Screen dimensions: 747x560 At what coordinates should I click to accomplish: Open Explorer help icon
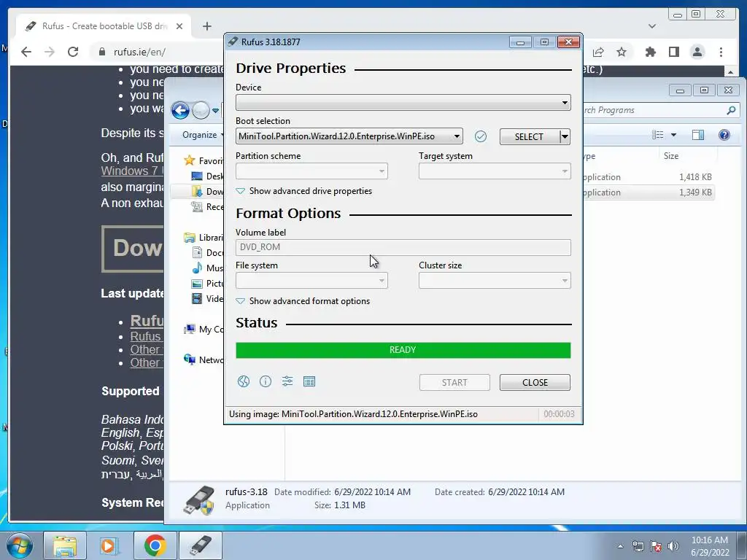(x=724, y=135)
